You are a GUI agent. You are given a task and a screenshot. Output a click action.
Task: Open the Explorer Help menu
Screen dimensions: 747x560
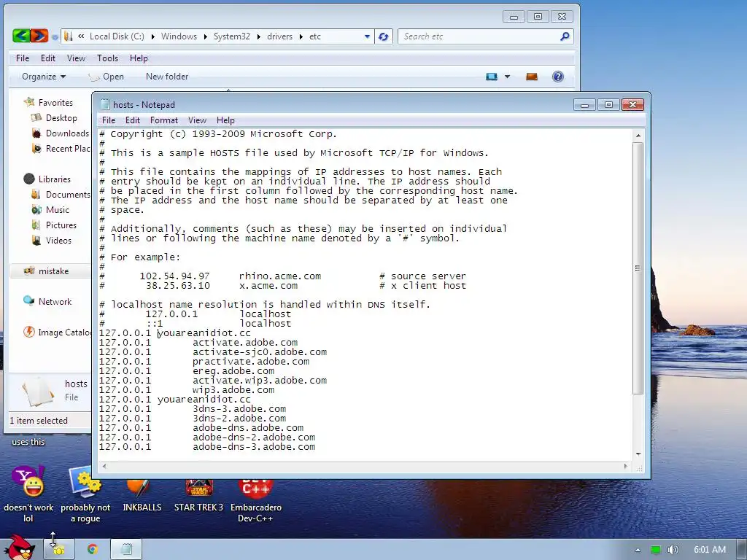tap(139, 58)
